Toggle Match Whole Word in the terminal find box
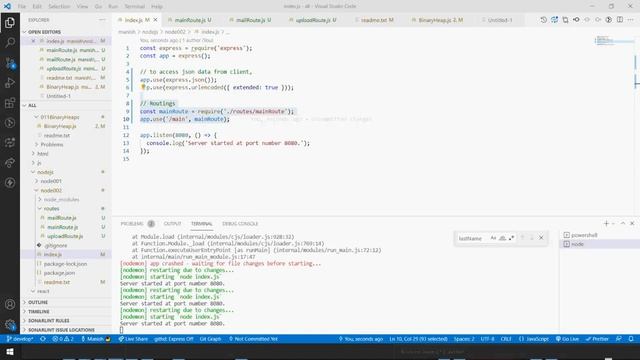 [502, 238]
